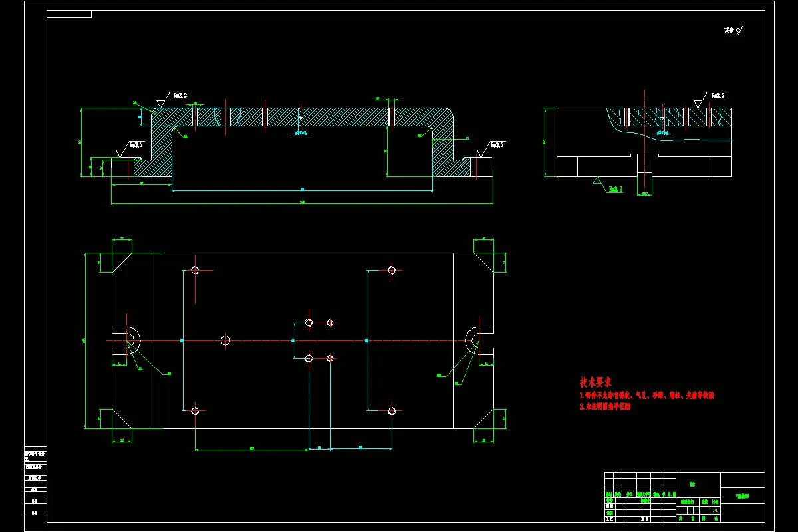
Task: Select the left U-shaped slot in plan view
Action: [126, 340]
